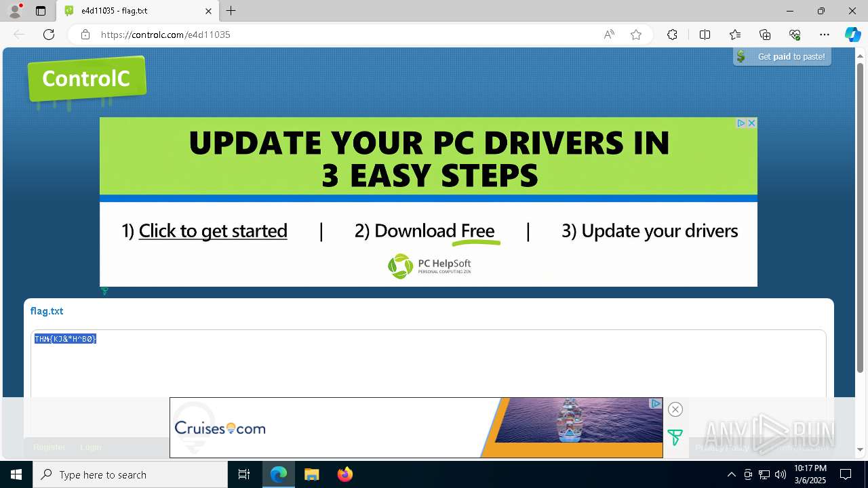Toggle split screen view icon
Viewport: 868px width, 488px height.
coord(705,35)
